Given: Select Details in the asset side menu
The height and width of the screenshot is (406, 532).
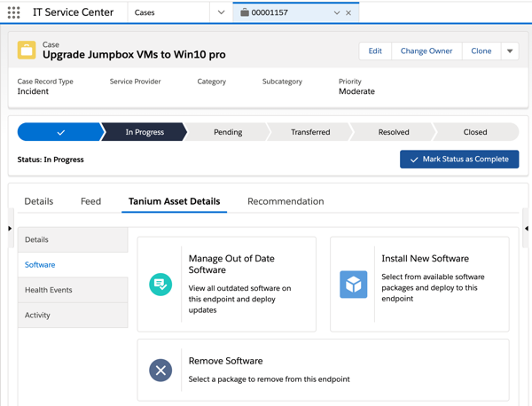Looking at the screenshot, I should pyautogui.click(x=73, y=239).
